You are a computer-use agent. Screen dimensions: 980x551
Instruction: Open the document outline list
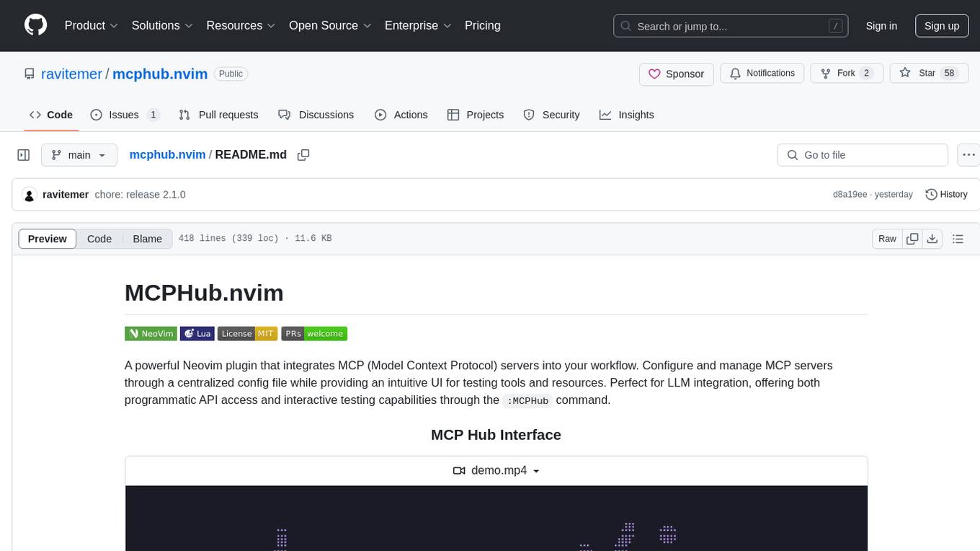(x=958, y=239)
